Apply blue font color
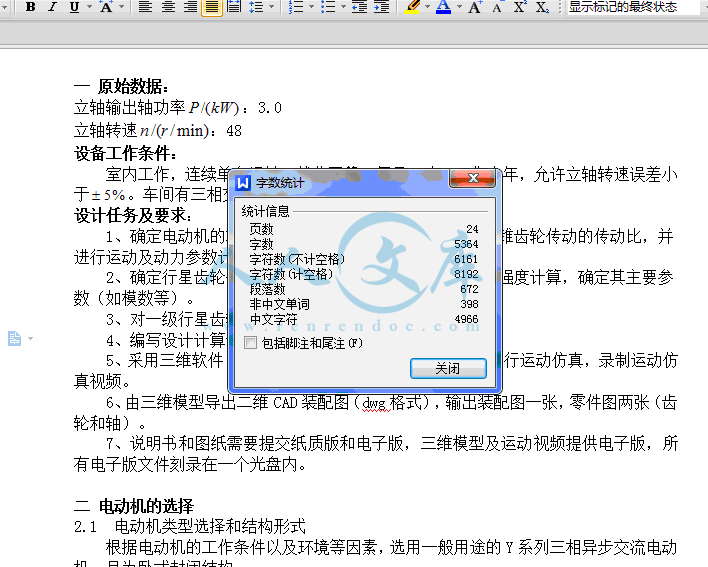Screen dimensions: 708x567 (x=443, y=7)
